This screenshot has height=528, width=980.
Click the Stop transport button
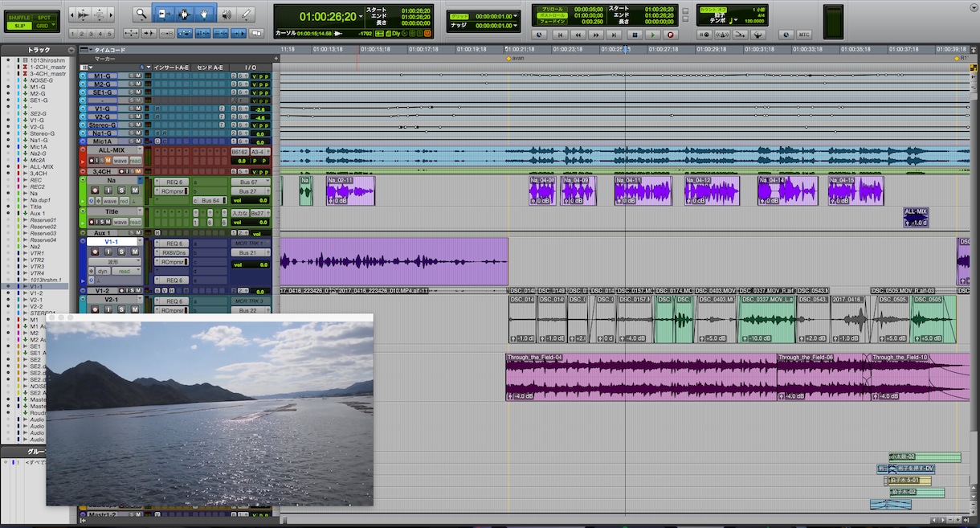(x=634, y=35)
